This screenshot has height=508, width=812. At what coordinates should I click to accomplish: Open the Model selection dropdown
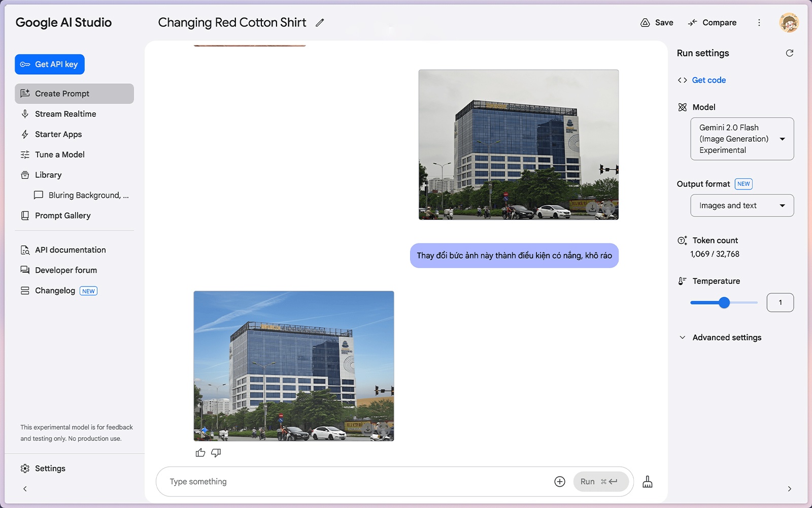click(x=741, y=139)
